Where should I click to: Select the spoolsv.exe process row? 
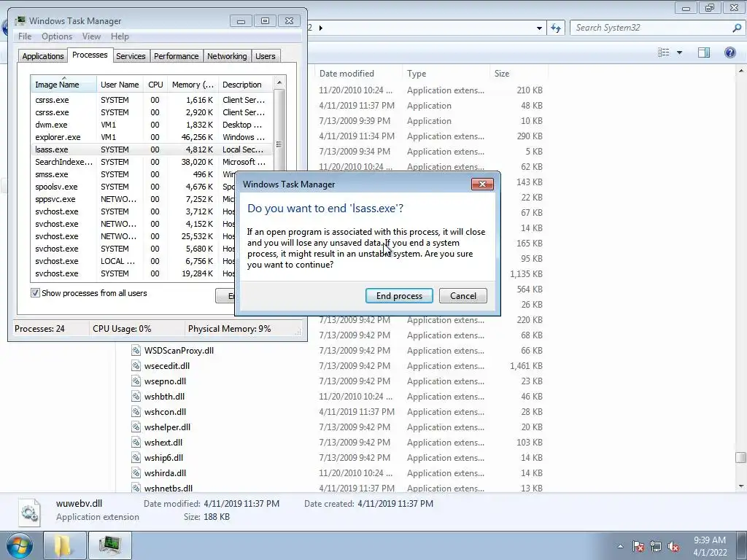(133, 187)
